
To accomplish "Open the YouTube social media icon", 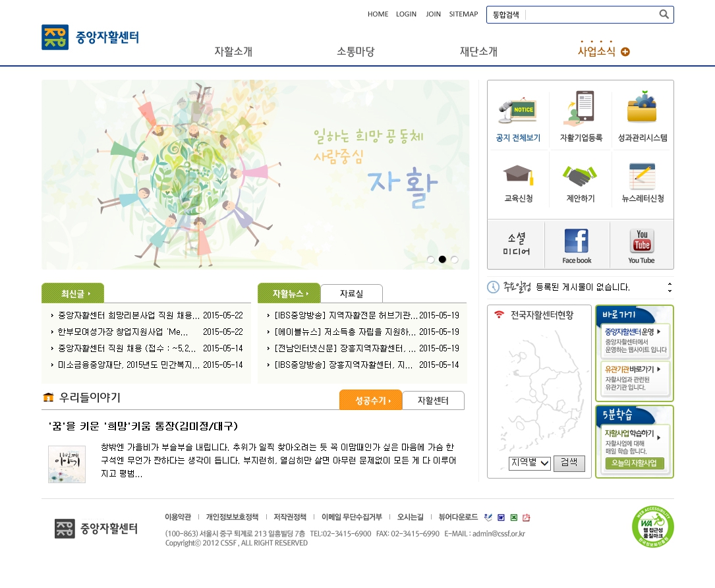I will click(641, 242).
